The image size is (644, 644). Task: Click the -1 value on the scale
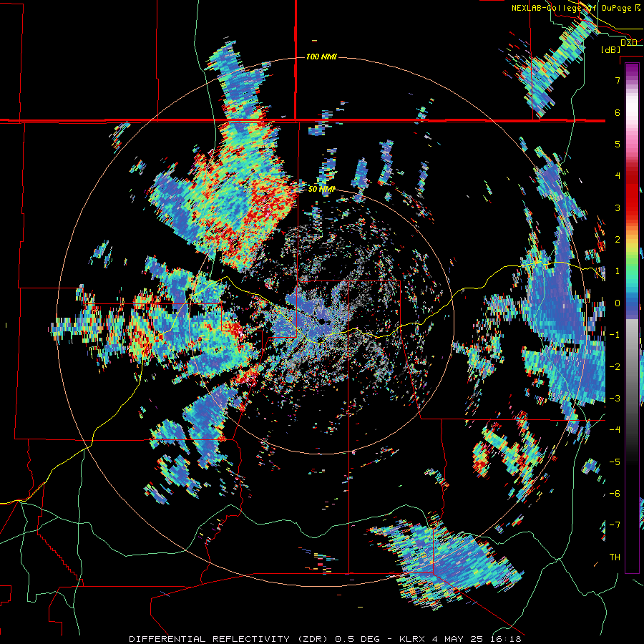615,335
